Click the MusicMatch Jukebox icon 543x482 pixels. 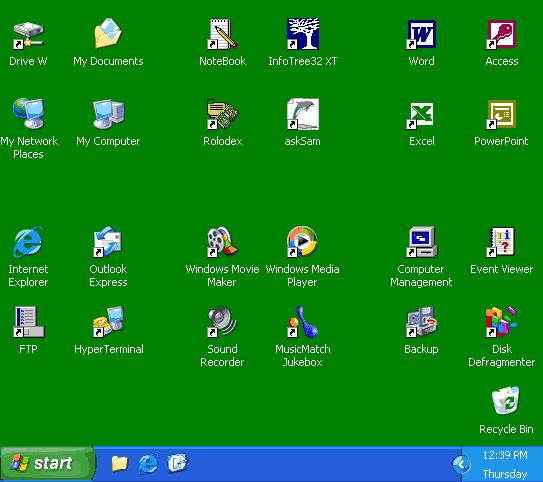click(303, 322)
